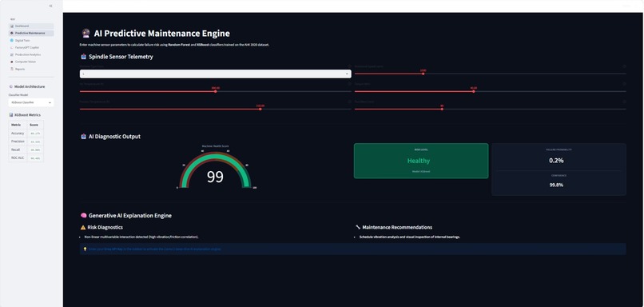Click the help icon for Process Temperature

[349, 102]
